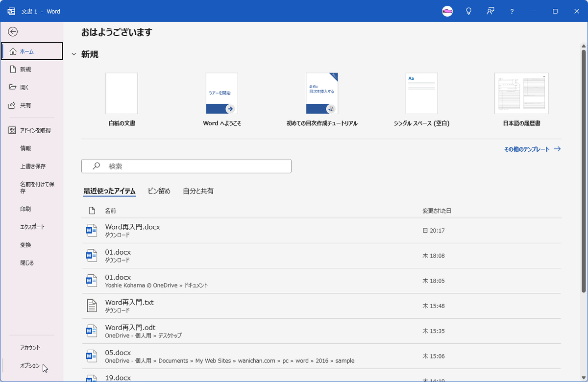Click Word icon of Word再入門.docx row
This screenshot has width=588, height=382.
pos(92,231)
